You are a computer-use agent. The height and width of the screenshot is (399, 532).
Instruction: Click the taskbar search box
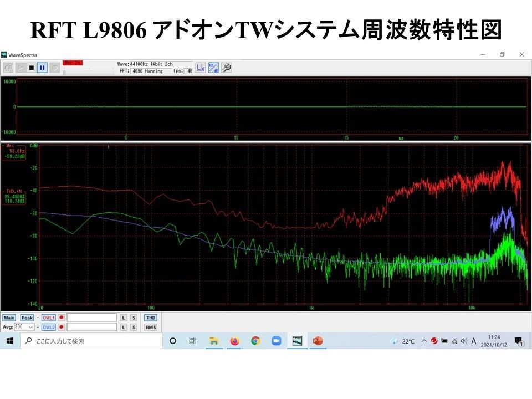[91, 341]
